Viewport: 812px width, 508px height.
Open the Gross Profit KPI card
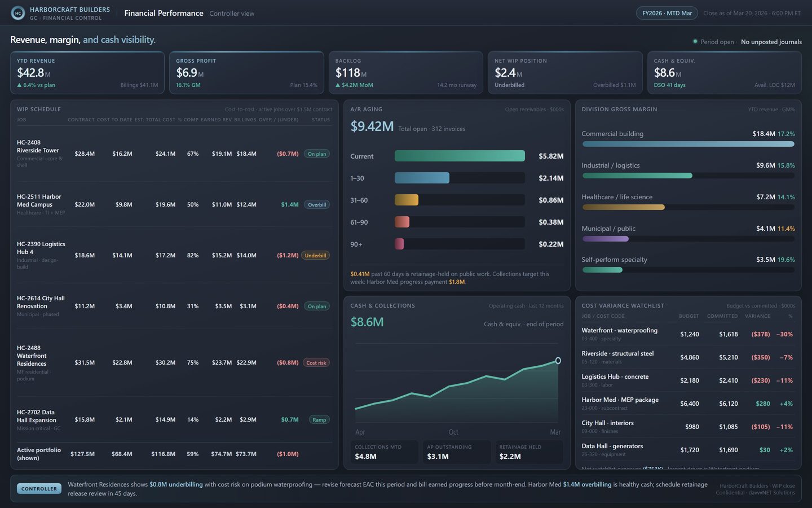coord(246,73)
